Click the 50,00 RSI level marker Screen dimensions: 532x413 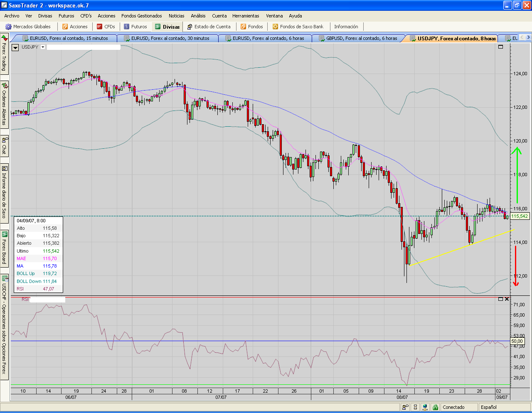click(517, 341)
